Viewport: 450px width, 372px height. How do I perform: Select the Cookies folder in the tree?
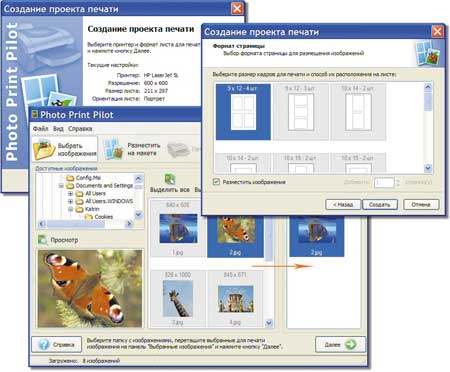pyautogui.click(x=99, y=217)
